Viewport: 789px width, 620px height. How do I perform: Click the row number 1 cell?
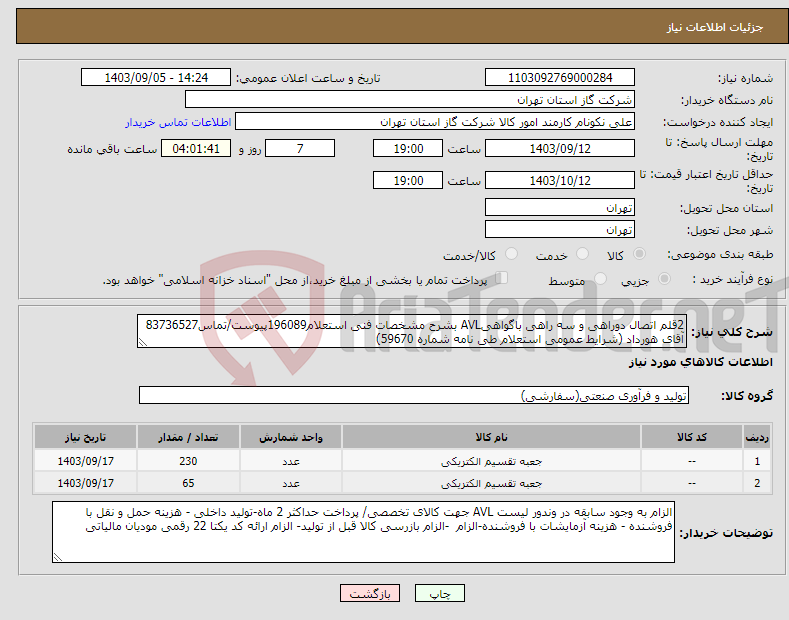(x=757, y=461)
